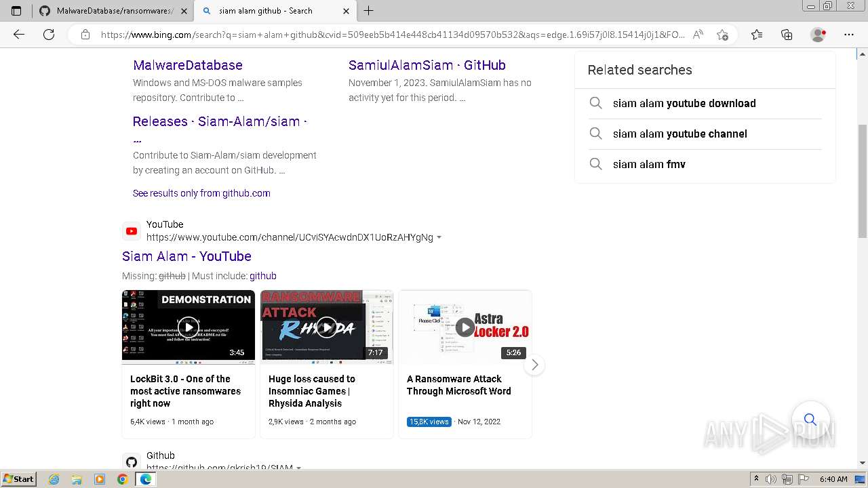
Task: Open Edge Settings and more menu
Action: (x=848, y=35)
